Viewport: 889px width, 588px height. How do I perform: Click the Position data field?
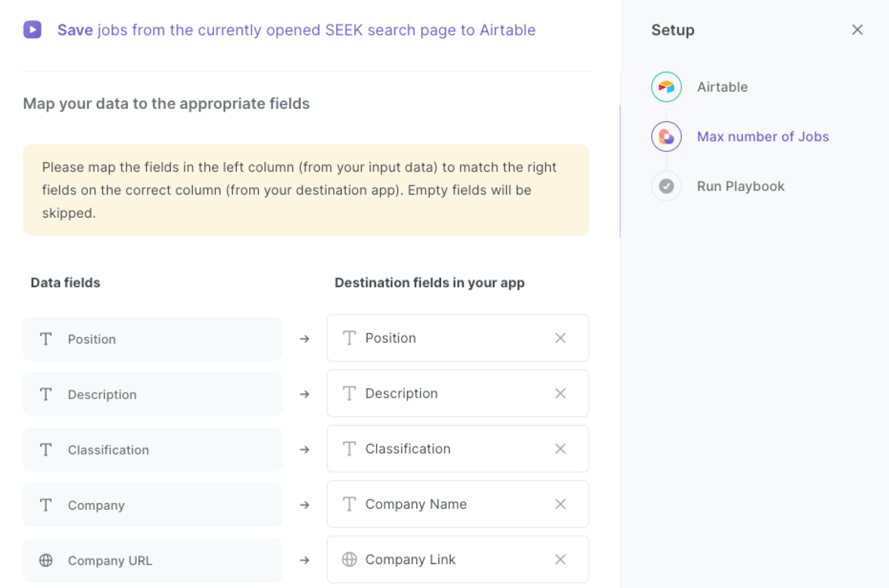point(153,339)
